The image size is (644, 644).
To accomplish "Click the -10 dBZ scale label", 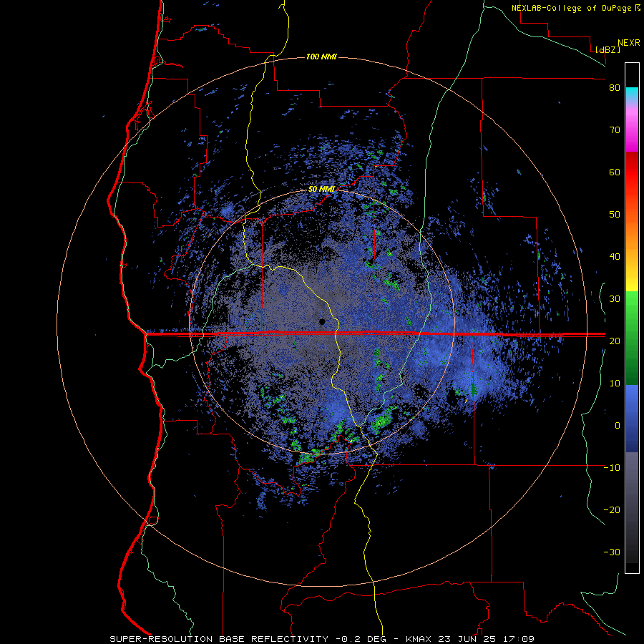I will click(612, 468).
